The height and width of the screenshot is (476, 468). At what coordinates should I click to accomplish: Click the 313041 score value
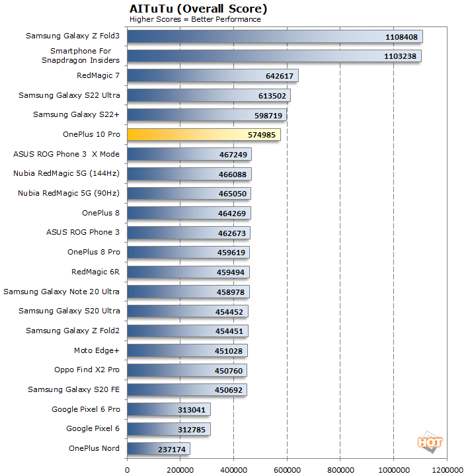click(x=192, y=410)
